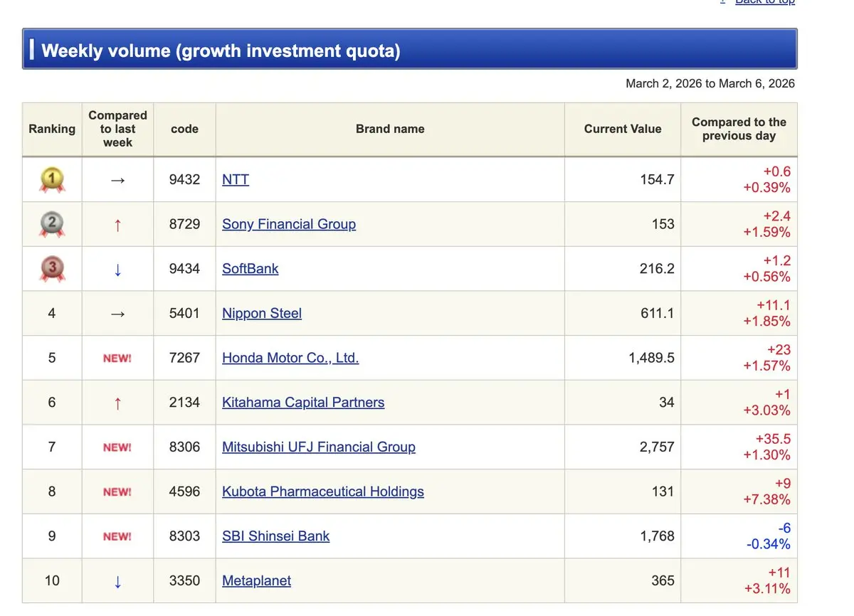Open the Sony Financial Group link
Image resolution: width=854 pixels, height=616 pixels.
point(289,224)
